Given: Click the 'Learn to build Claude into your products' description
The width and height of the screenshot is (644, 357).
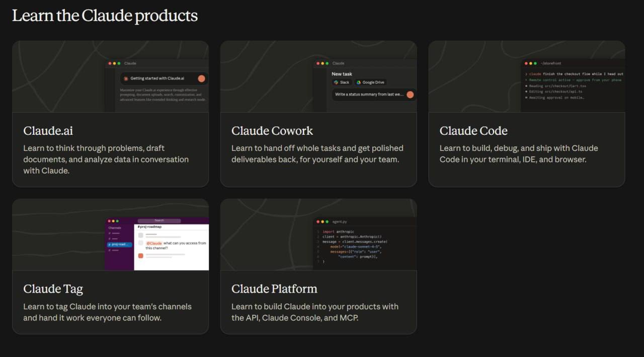Looking at the screenshot, I should [x=314, y=312].
